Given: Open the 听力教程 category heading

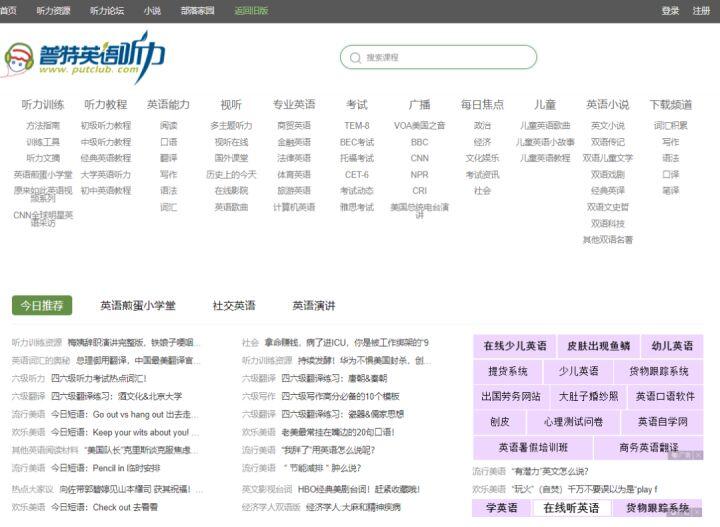Looking at the screenshot, I should (106, 105).
